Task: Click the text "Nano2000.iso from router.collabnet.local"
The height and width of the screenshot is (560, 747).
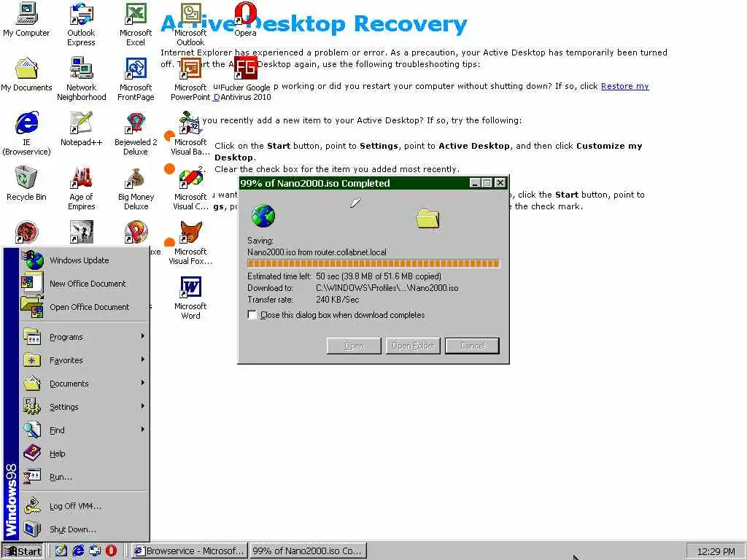Action: [x=317, y=252]
